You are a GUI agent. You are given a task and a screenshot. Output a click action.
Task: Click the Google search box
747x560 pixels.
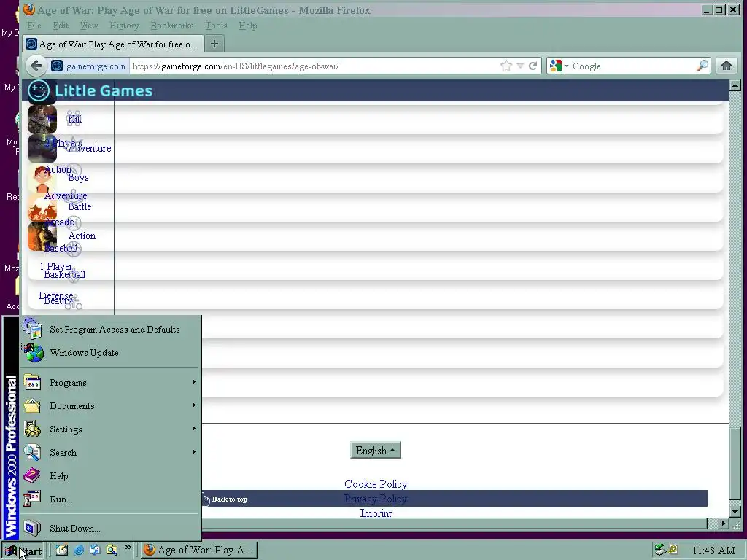coord(632,66)
